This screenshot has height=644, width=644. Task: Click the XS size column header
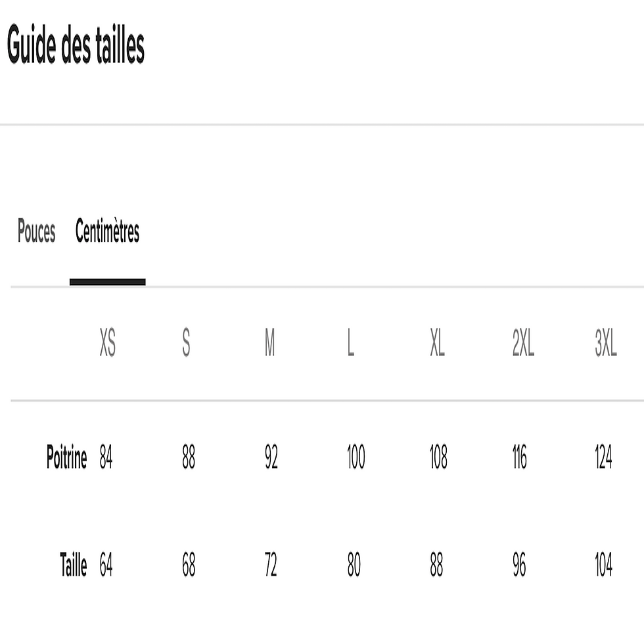(108, 342)
